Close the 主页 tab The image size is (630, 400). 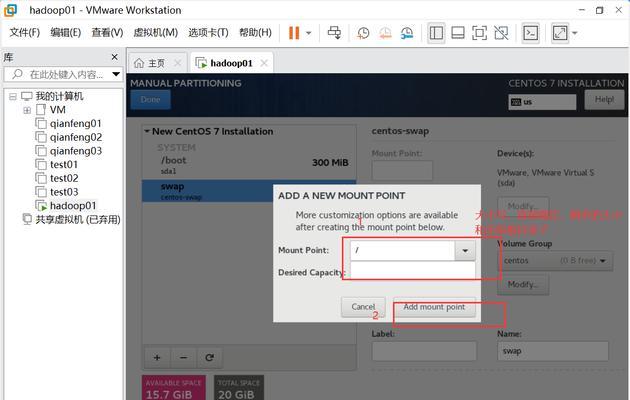coord(178,63)
